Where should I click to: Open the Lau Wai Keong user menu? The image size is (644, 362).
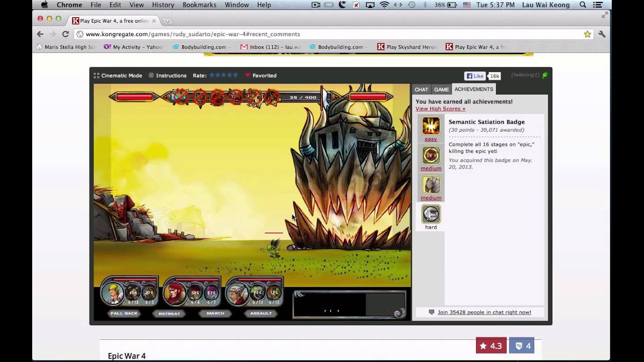(546, 5)
